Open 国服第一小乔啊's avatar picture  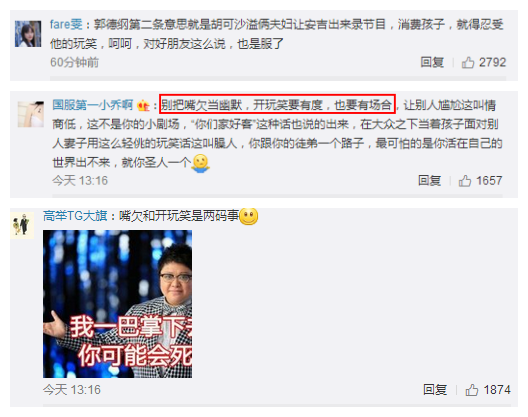click(31, 114)
